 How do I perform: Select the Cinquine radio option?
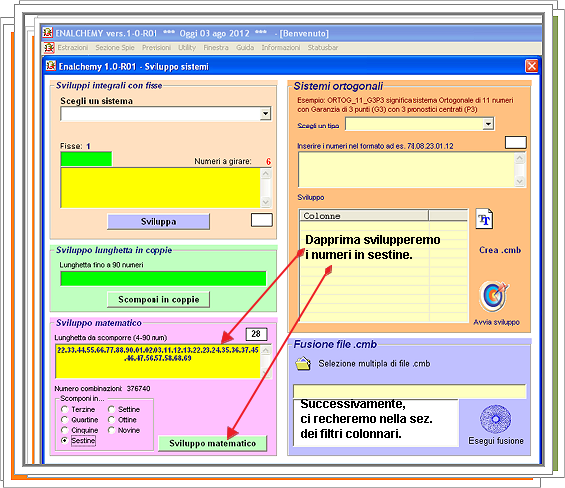pos(64,430)
